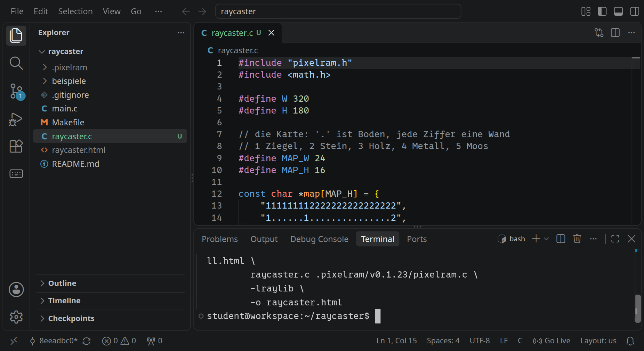Click the git commit 8eeadbc0* indicator
The width and height of the screenshot is (644, 351).
click(54, 341)
